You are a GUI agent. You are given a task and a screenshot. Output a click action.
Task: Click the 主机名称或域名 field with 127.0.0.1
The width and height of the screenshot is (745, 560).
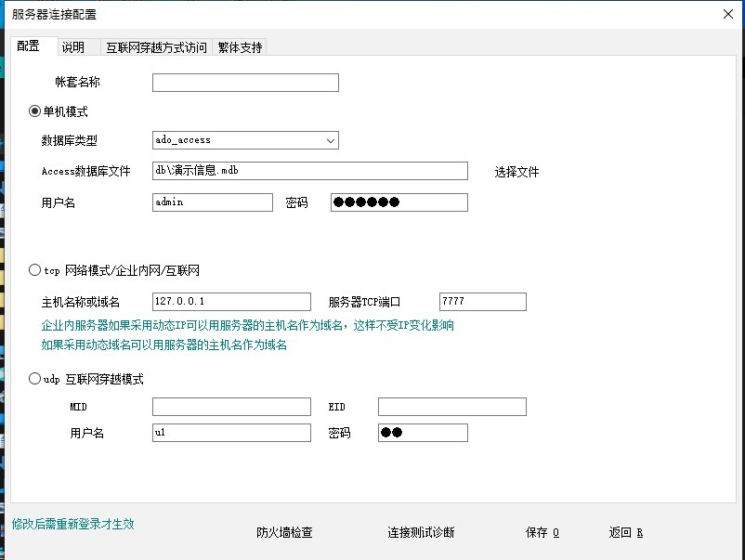click(231, 302)
